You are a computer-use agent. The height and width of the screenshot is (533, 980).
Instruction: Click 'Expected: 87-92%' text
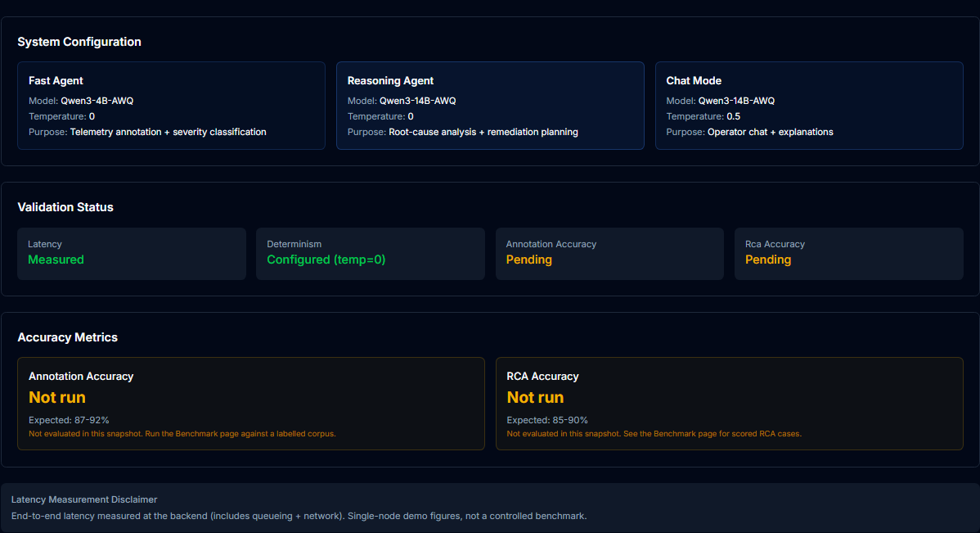tap(69, 420)
